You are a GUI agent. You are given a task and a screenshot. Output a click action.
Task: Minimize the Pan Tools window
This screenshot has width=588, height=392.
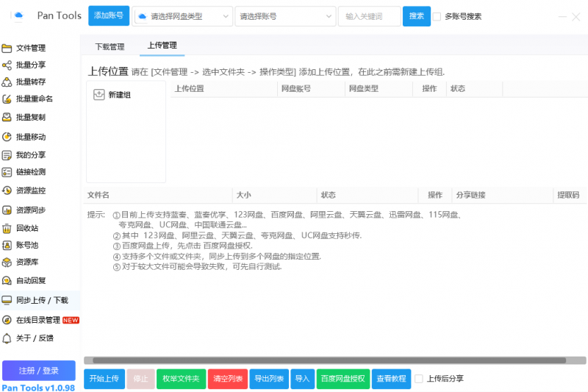[562, 16]
